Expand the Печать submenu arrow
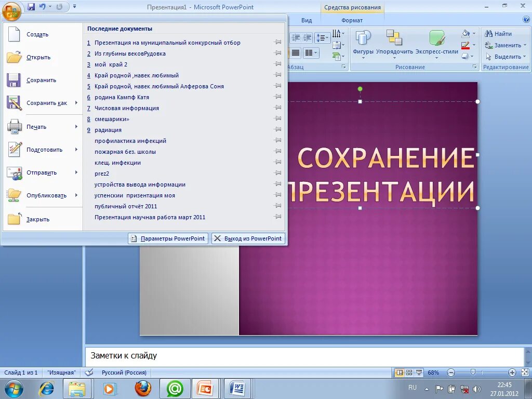 [76, 127]
